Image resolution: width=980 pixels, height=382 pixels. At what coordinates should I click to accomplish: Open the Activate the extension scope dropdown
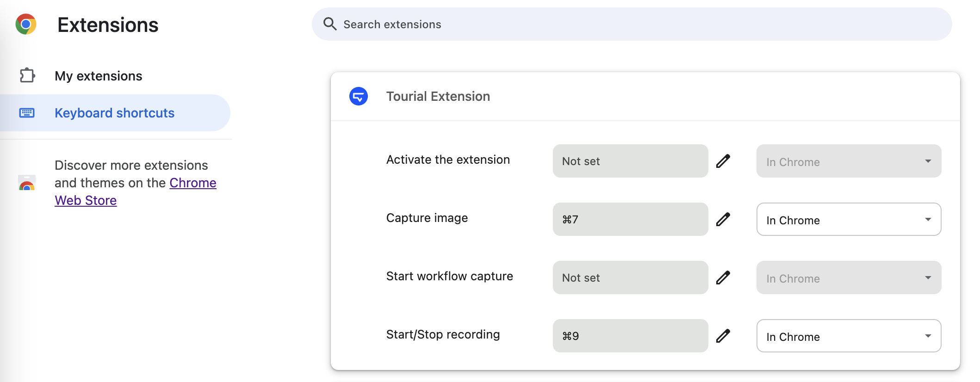pyautogui.click(x=848, y=161)
